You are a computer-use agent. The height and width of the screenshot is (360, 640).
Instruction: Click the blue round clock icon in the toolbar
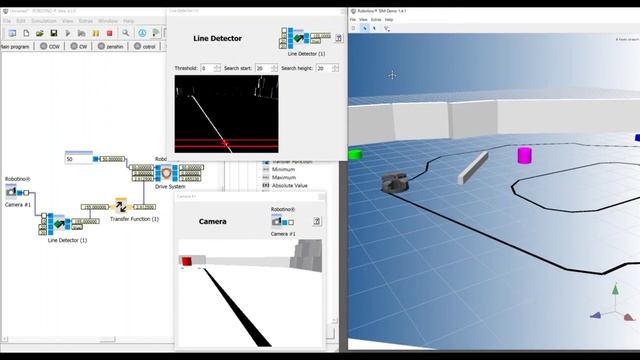pos(142,33)
